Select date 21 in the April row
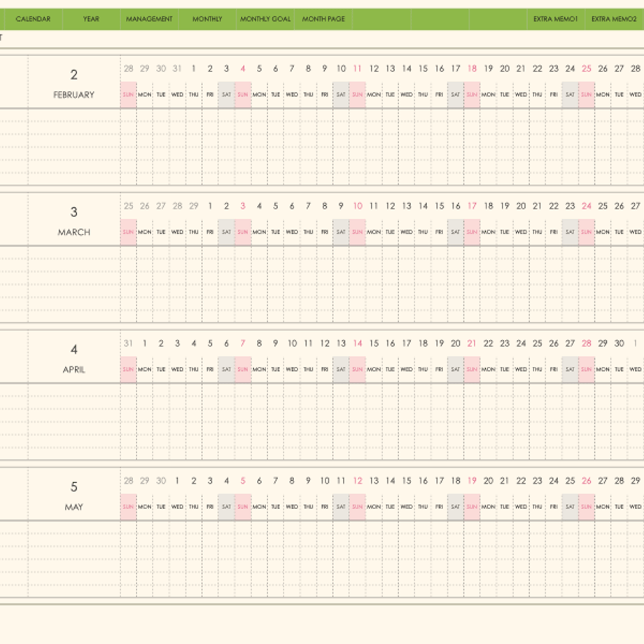 coord(472,344)
